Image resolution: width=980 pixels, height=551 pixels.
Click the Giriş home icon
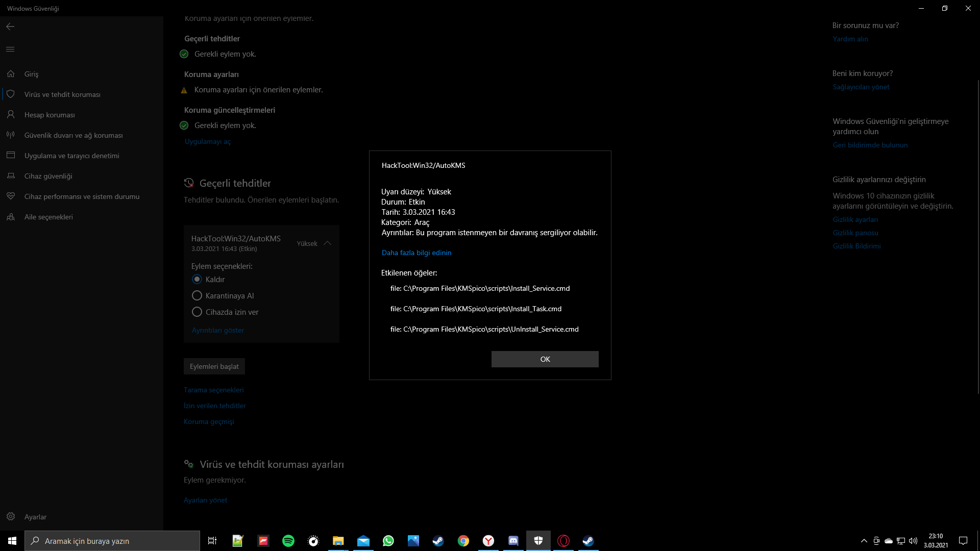pos(11,74)
